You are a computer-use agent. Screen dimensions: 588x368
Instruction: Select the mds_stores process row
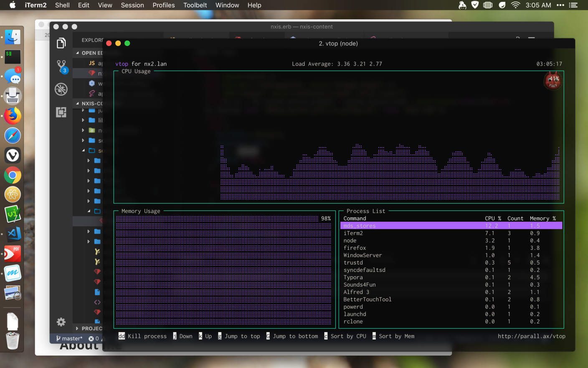pos(451,226)
